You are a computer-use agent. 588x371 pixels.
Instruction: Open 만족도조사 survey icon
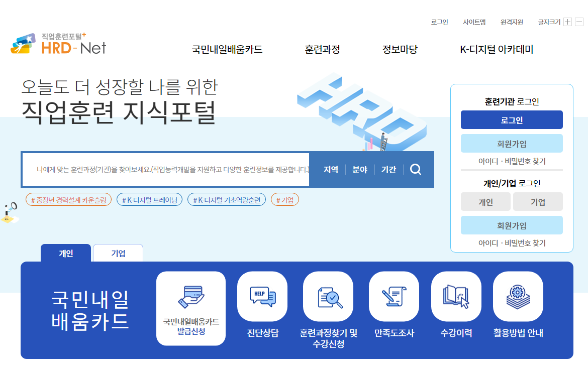[394, 296]
